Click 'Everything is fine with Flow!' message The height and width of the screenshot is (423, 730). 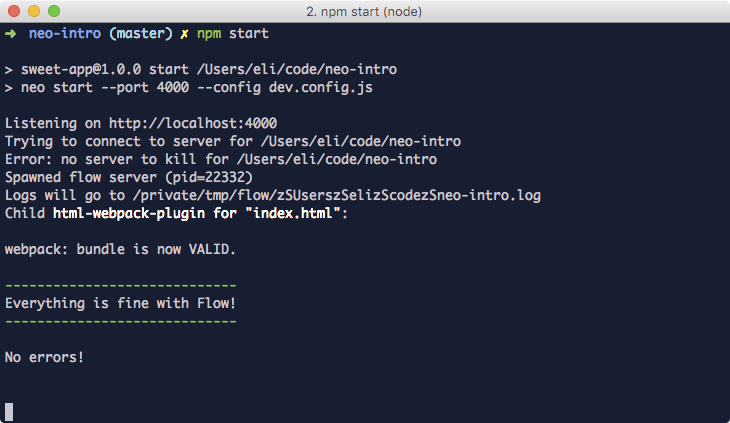pos(120,303)
